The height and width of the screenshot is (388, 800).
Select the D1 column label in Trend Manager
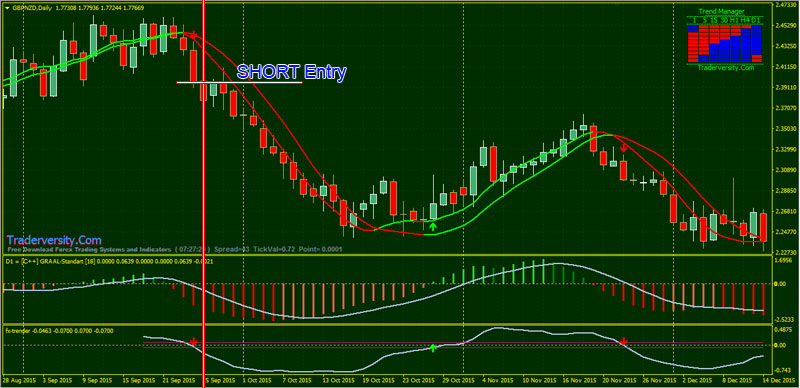coord(756,20)
